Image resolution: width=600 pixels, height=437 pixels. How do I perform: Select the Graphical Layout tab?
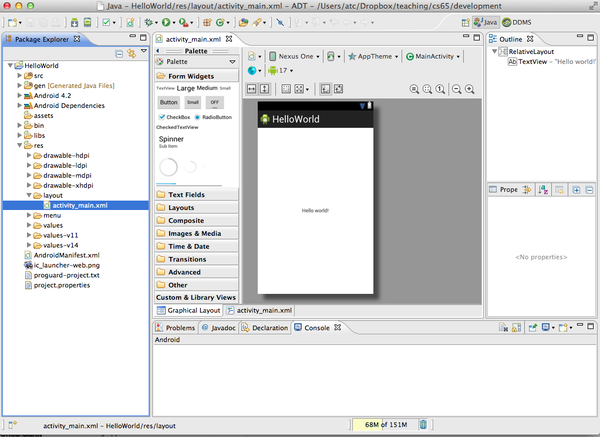[189, 310]
